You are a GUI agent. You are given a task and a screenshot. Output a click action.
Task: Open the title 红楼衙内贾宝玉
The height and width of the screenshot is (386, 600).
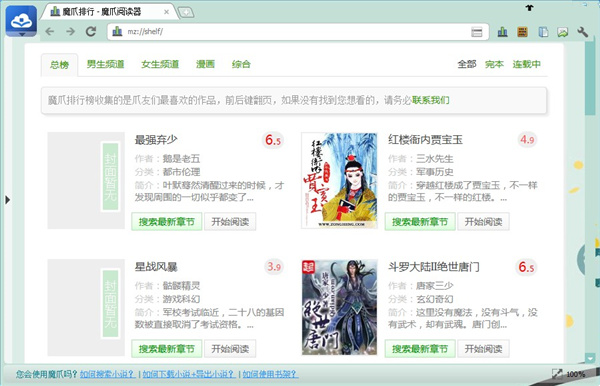[426, 140]
